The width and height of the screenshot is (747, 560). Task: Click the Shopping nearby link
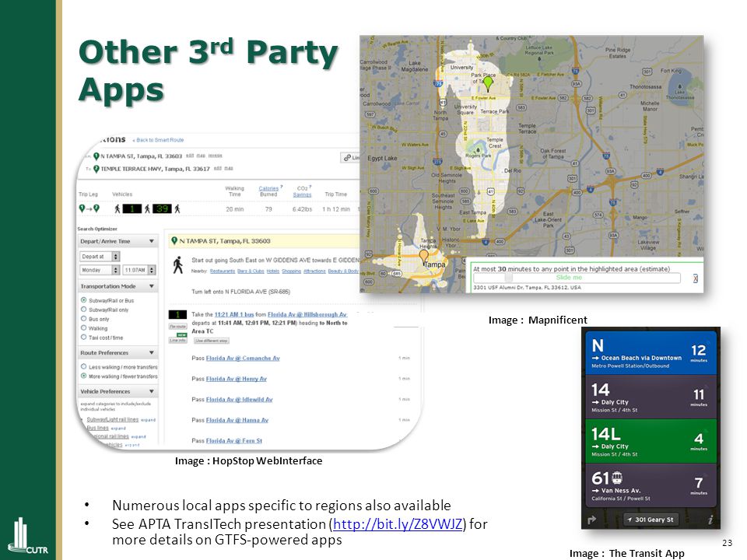click(291, 271)
